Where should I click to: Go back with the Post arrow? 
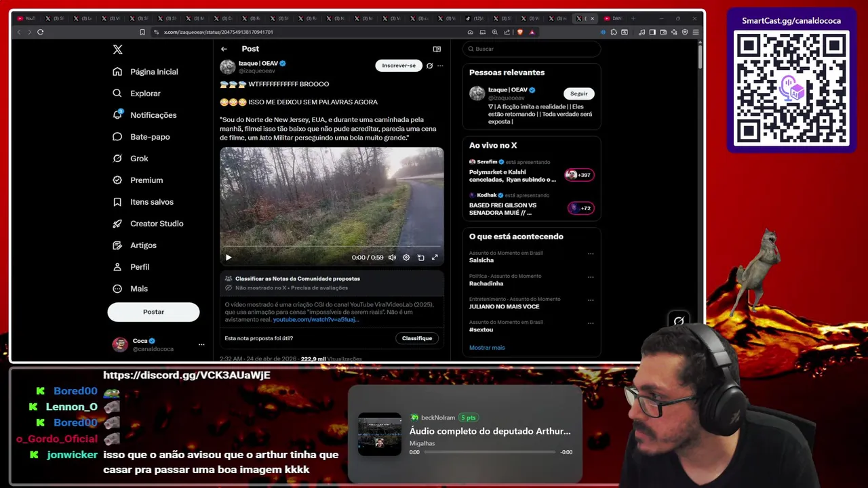[224, 49]
